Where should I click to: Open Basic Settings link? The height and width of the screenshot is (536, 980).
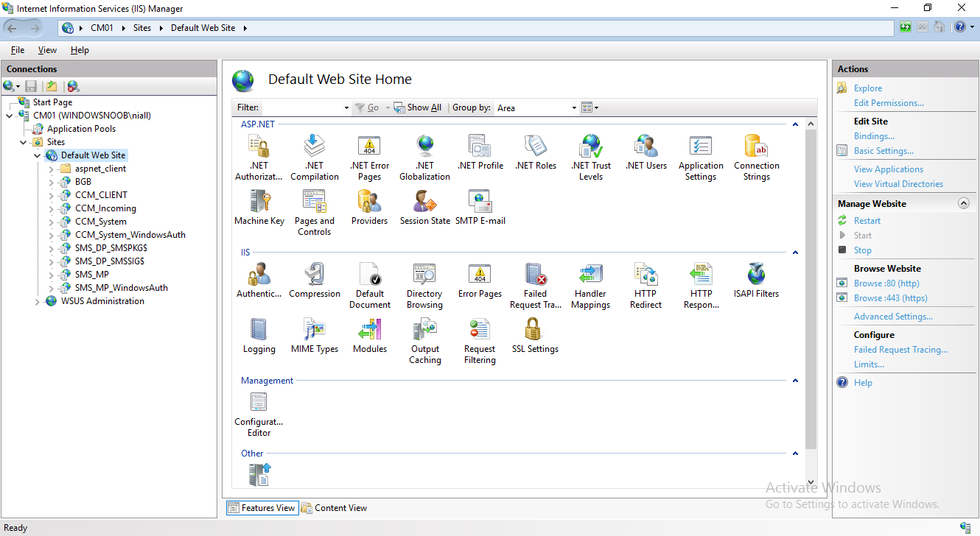tap(883, 151)
